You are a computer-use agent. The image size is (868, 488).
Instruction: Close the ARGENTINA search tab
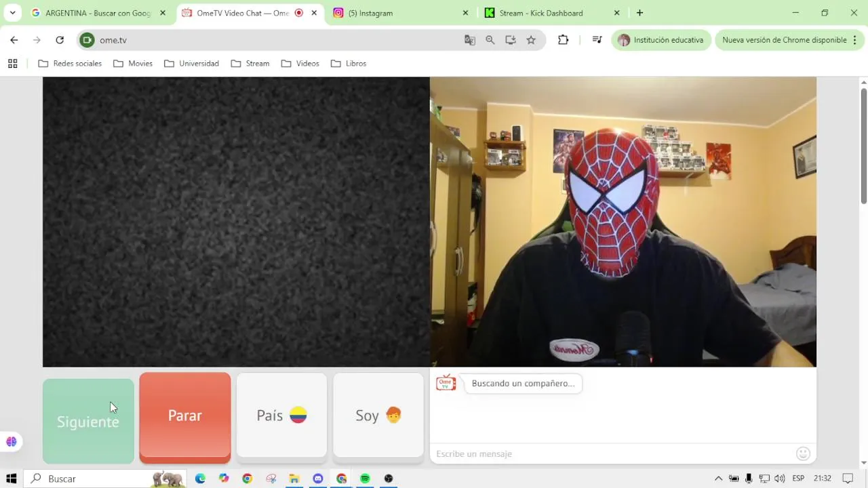click(163, 13)
